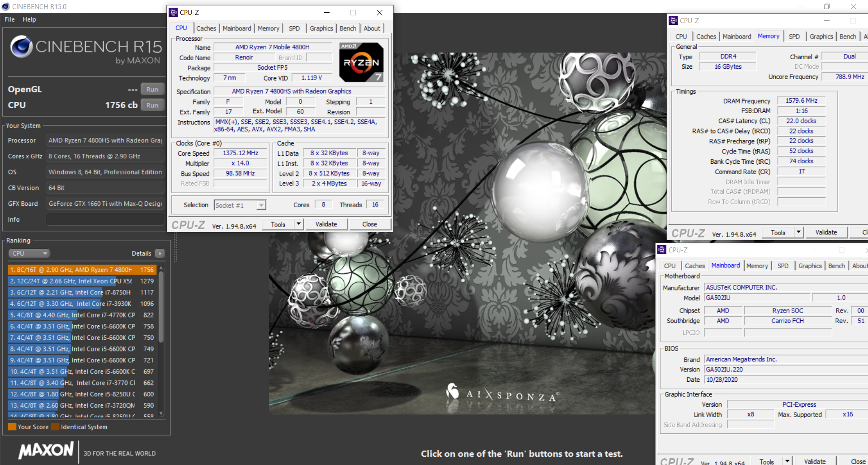Switch to Mainboard tab in front CPU-Z window
The image size is (868, 465).
(237, 28)
